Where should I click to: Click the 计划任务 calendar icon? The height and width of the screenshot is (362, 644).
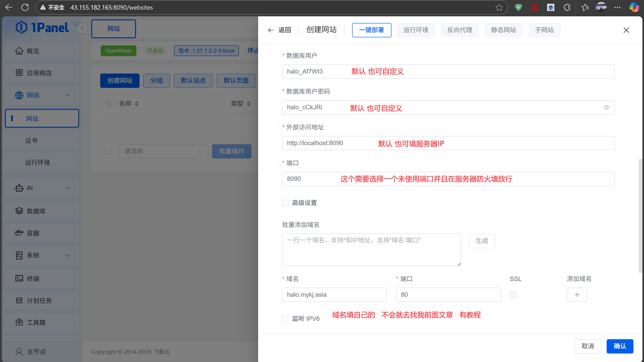19,300
